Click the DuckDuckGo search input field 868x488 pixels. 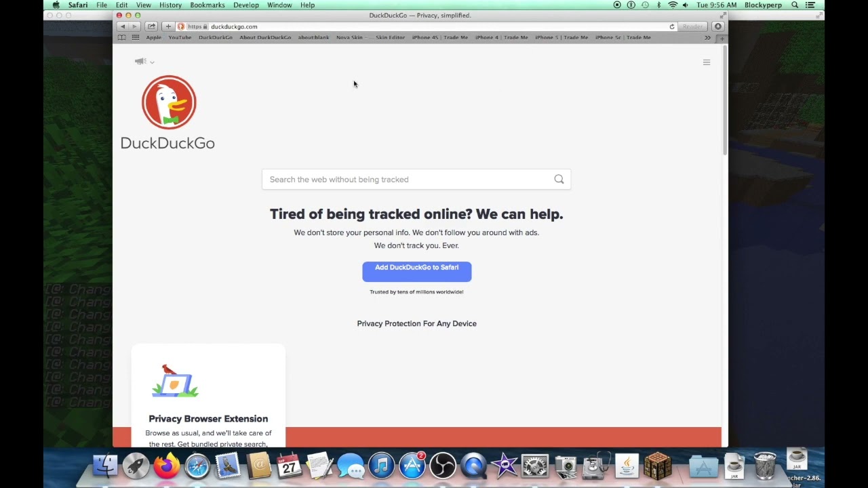[x=416, y=180]
